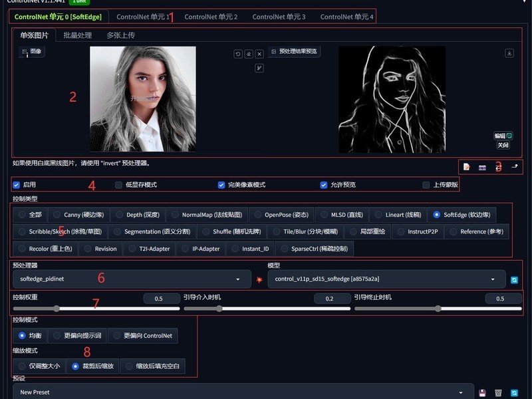Click the 引导介入时机 slider track
This screenshot has height=399, width=532.
tap(267, 309)
